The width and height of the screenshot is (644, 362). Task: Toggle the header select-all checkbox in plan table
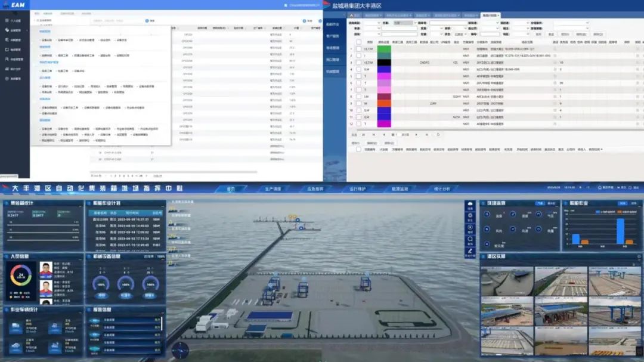[358, 42]
